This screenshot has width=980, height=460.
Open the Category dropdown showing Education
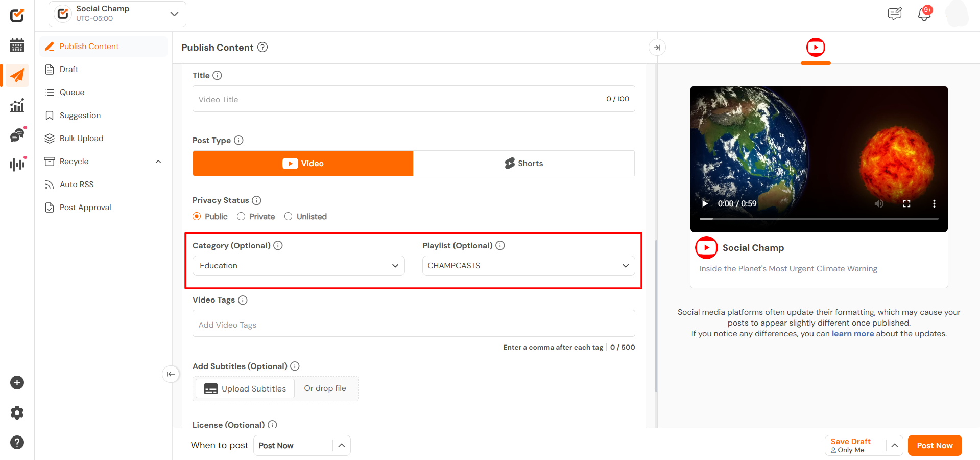298,266
